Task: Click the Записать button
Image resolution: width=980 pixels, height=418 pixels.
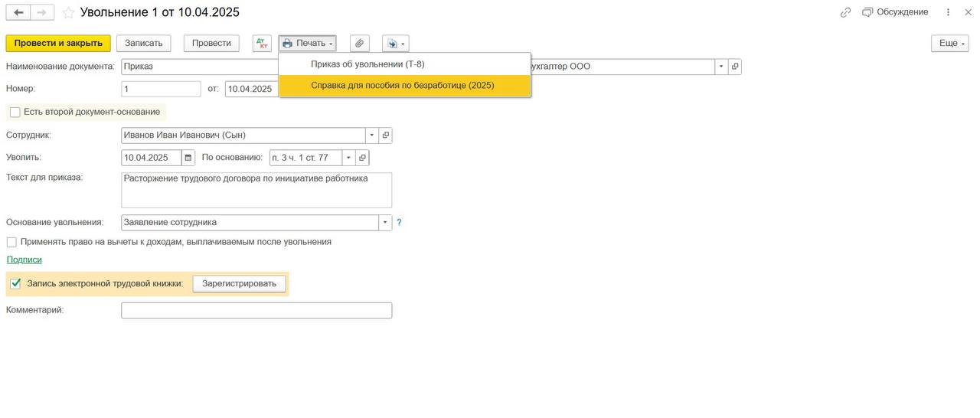Action: [x=144, y=44]
